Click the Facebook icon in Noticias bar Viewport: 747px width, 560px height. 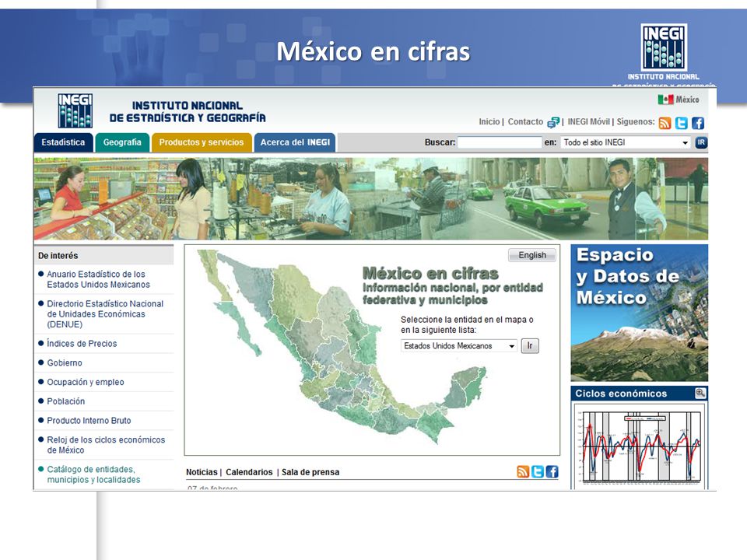[552, 471]
